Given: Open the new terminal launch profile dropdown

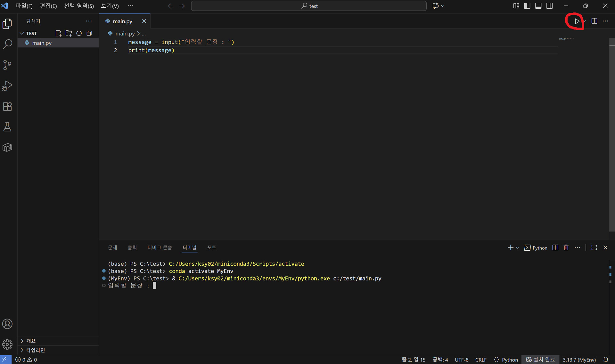Looking at the screenshot, I should tap(518, 248).
